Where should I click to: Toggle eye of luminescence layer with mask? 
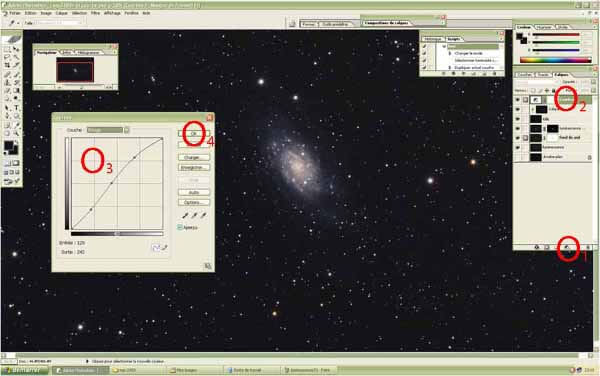pos(517,129)
